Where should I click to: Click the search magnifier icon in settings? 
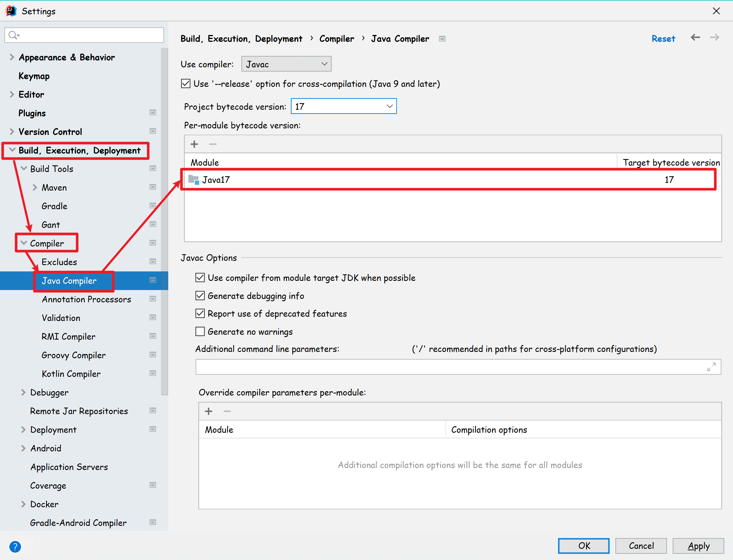(13, 35)
